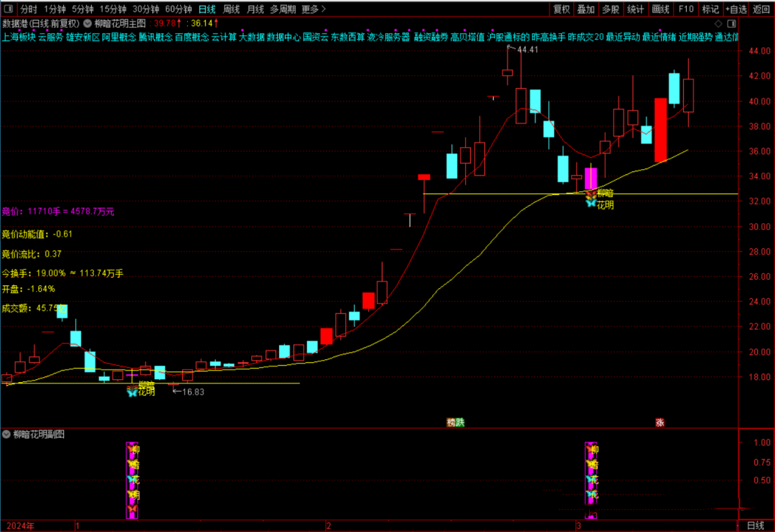This screenshot has width=775, height=532.
Task: Click the 日线 label at bottom-right corner
Action: click(x=756, y=526)
